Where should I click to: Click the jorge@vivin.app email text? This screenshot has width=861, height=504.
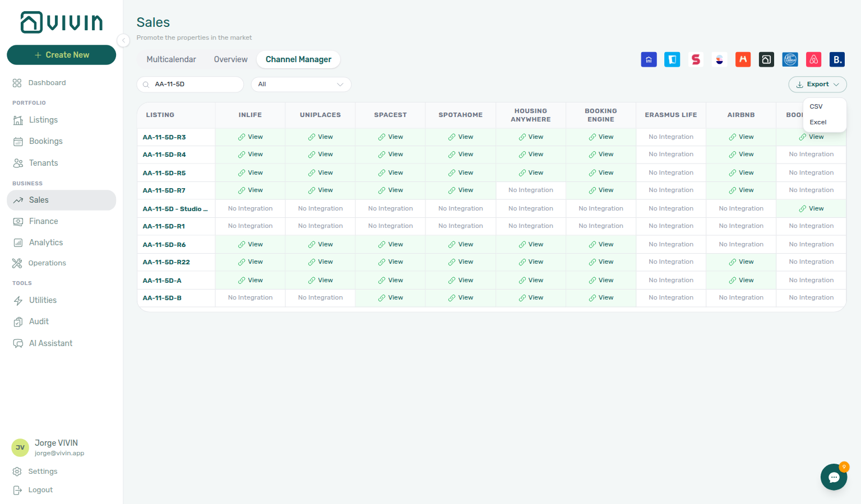pyautogui.click(x=59, y=454)
